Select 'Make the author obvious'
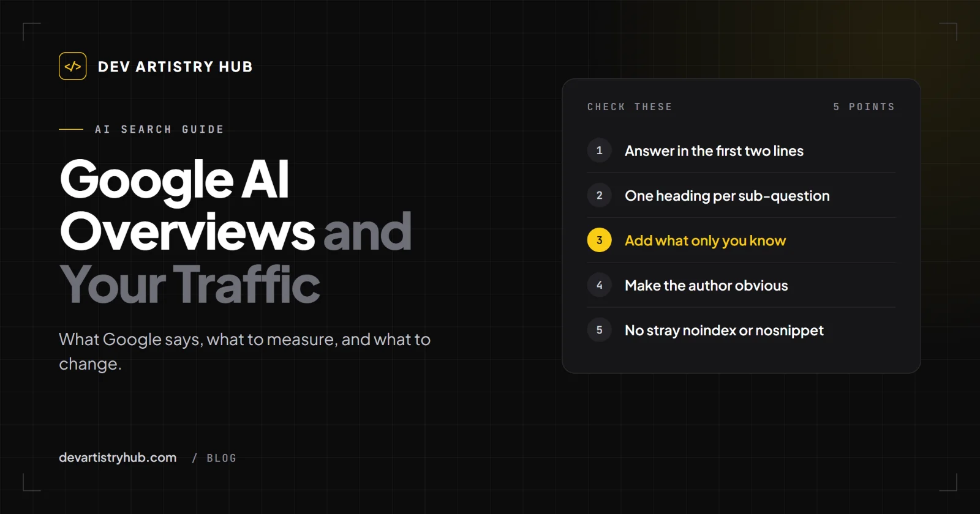 [706, 285]
